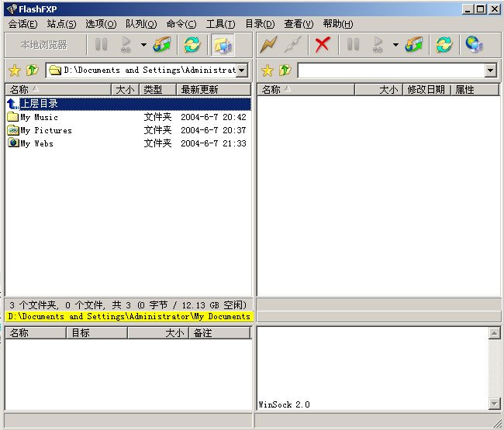Click queue pane 备注 column header
Image resolution: width=504 pixels, height=430 pixels.
click(x=219, y=333)
